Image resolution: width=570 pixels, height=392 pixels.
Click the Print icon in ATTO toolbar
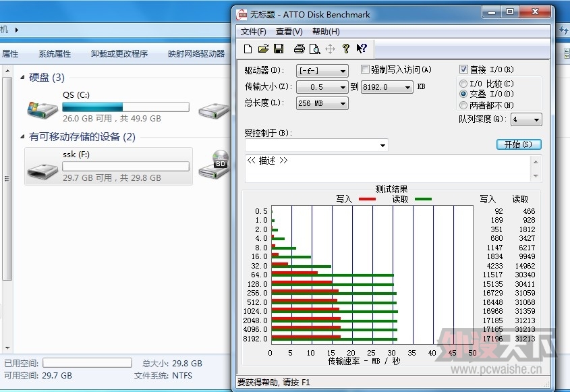point(300,49)
